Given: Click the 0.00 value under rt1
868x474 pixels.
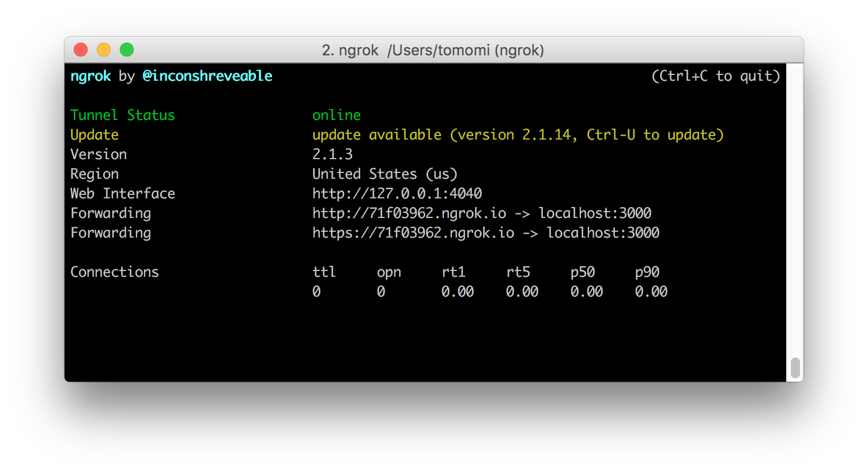Looking at the screenshot, I should 458,292.
